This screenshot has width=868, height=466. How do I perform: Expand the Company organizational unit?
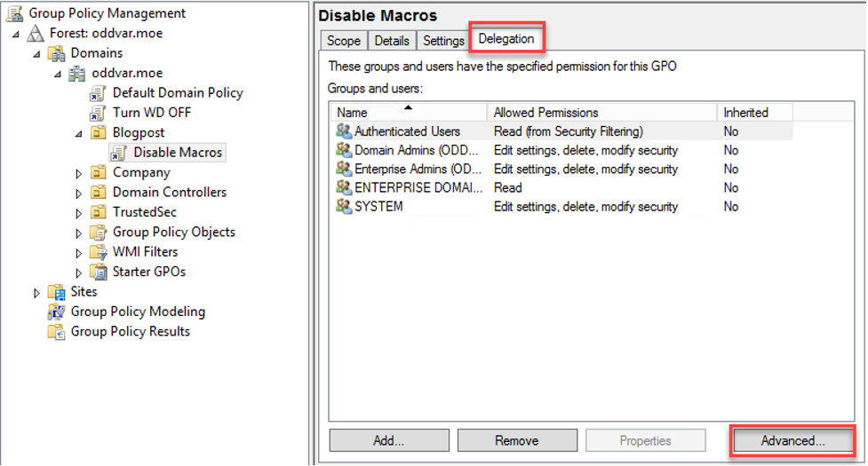pyautogui.click(x=78, y=174)
